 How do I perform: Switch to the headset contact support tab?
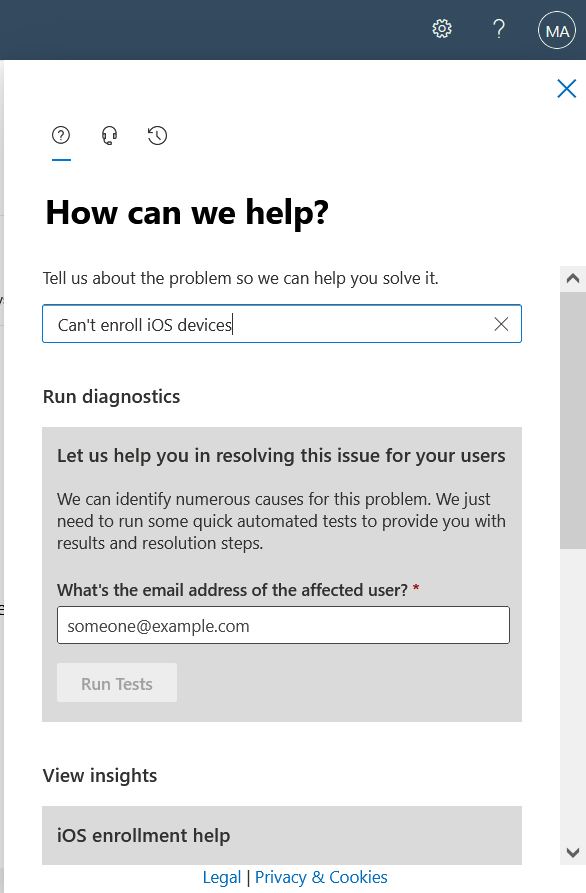pos(109,136)
